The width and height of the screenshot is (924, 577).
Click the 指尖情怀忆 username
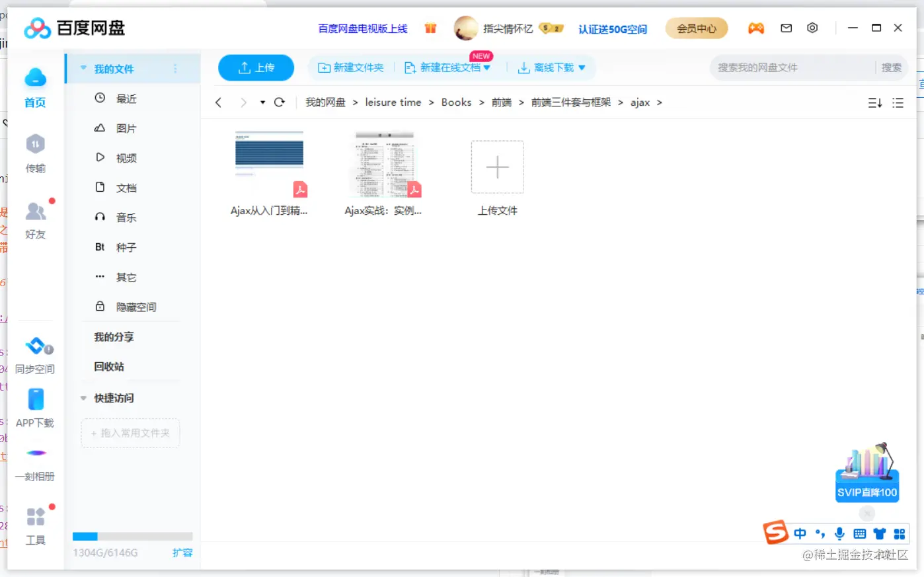508,28
